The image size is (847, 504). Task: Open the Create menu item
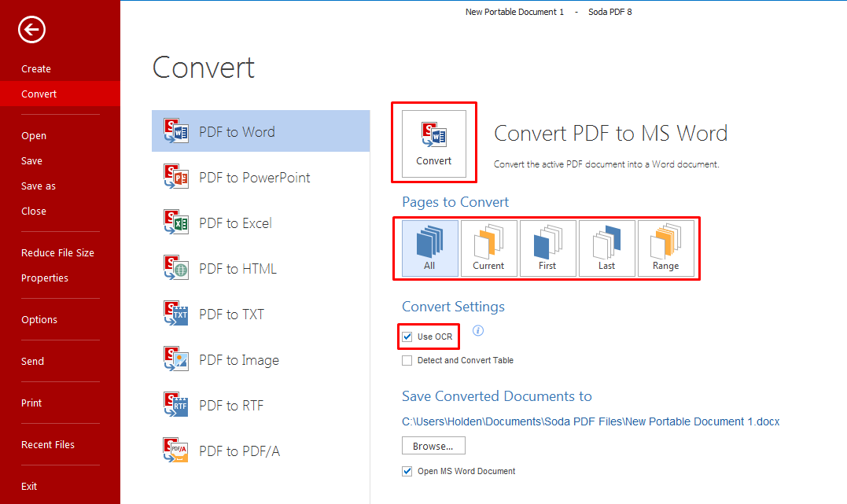pyautogui.click(x=36, y=69)
